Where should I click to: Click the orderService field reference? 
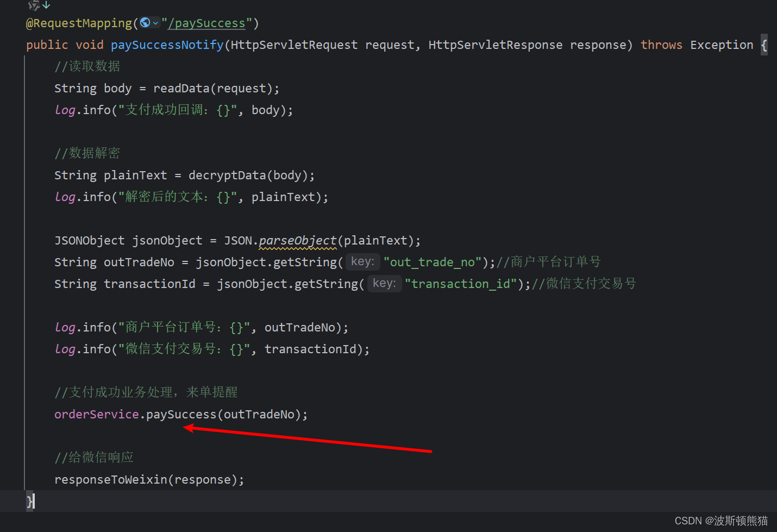pyautogui.click(x=97, y=415)
